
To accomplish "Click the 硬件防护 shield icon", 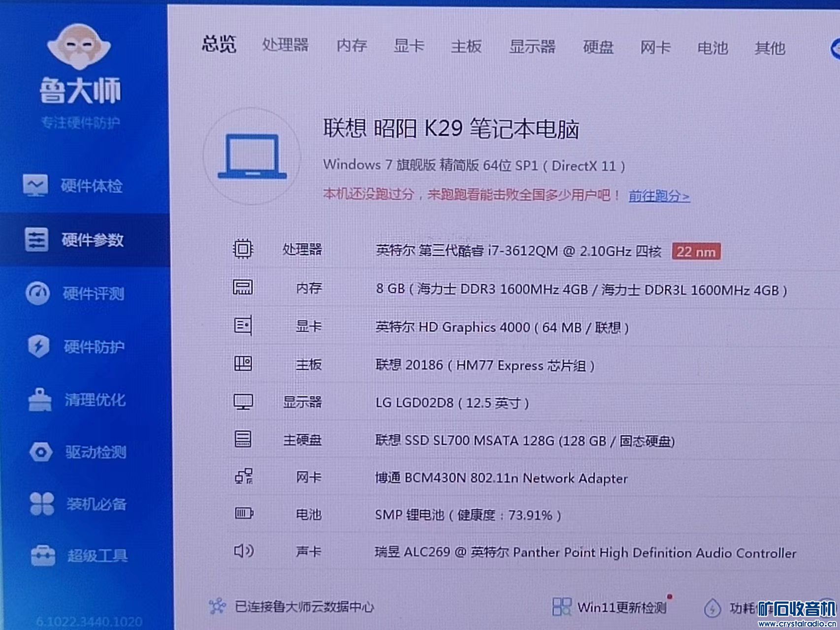I will click(38, 346).
